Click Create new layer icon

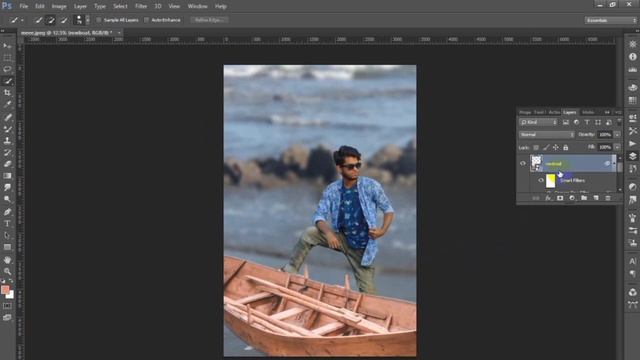(596, 198)
